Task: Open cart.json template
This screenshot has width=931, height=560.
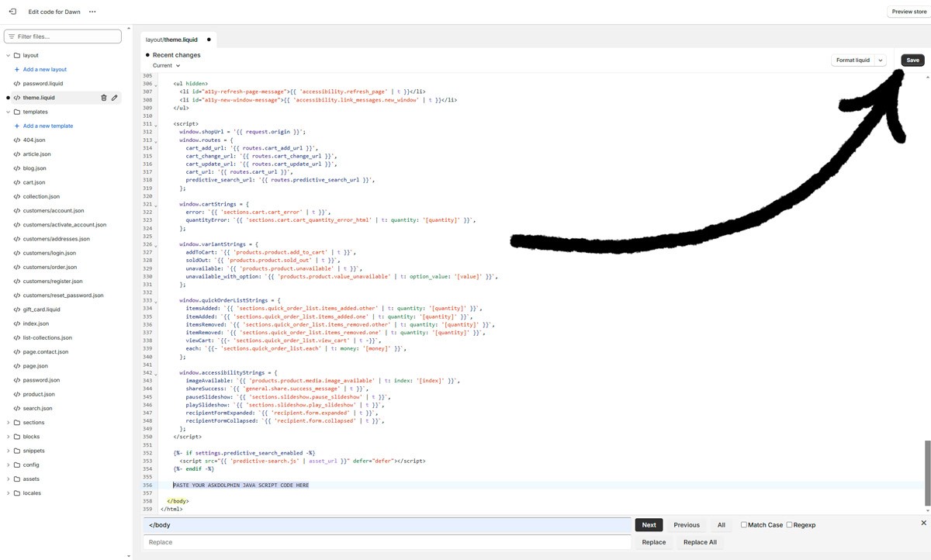Action: point(34,182)
